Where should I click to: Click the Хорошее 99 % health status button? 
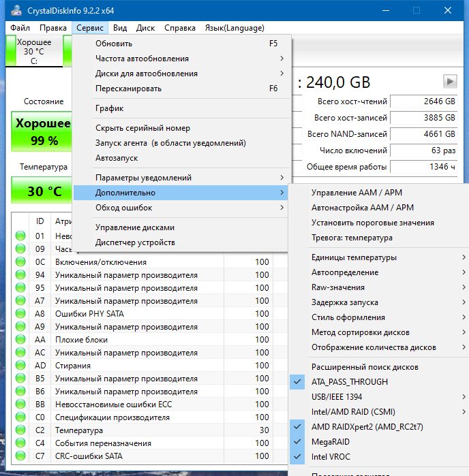[42, 131]
